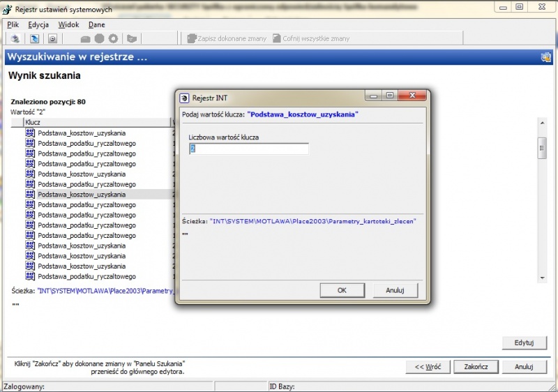The image size is (558, 392).
Task: Click the clock history toolbar icon
Action: (53, 38)
